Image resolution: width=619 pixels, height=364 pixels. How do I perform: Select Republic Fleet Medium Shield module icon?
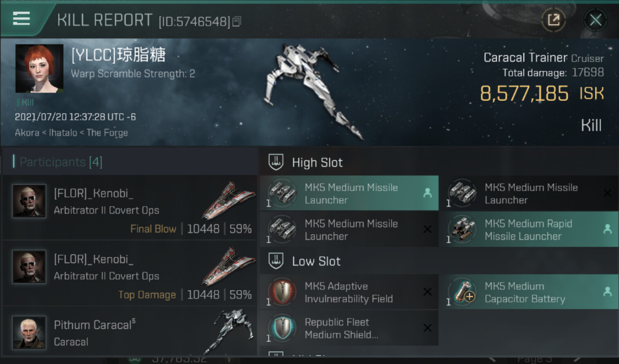click(x=282, y=328)
